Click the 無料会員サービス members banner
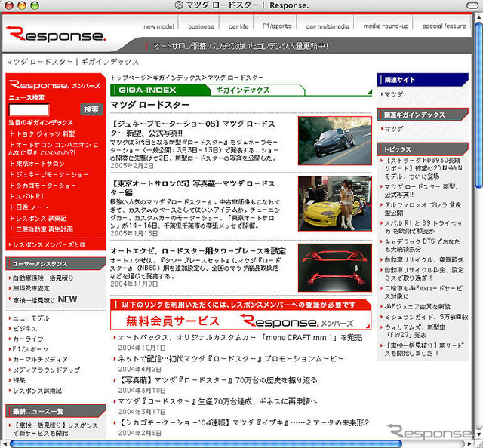The width and height of the screenshot is (483, 448). click(241, 314)
